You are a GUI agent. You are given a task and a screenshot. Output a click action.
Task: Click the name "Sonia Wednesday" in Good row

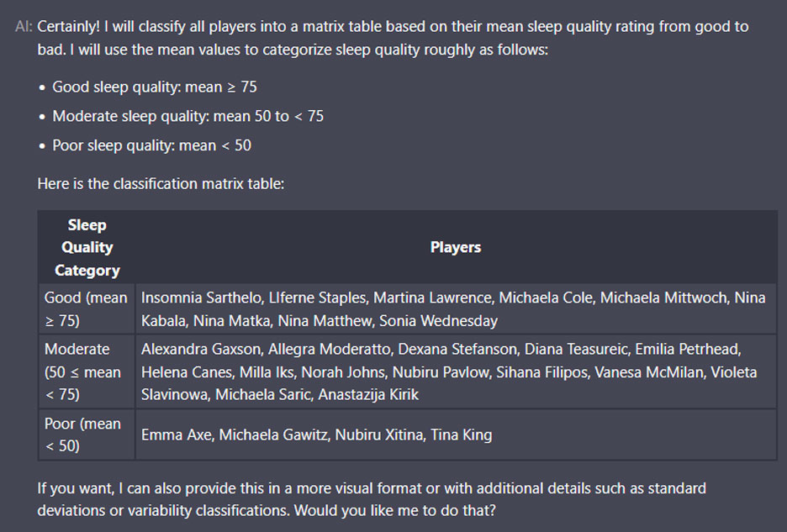[438, 320]
